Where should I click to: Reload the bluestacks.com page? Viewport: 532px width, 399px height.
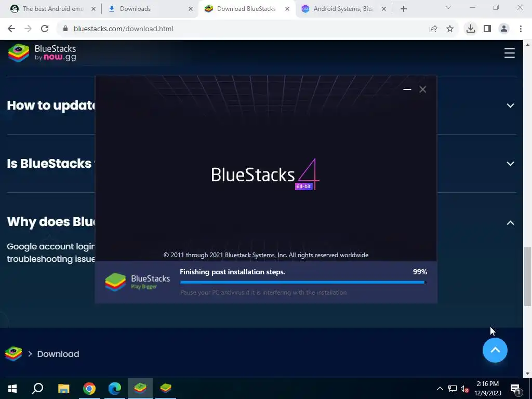click(45, 29)
